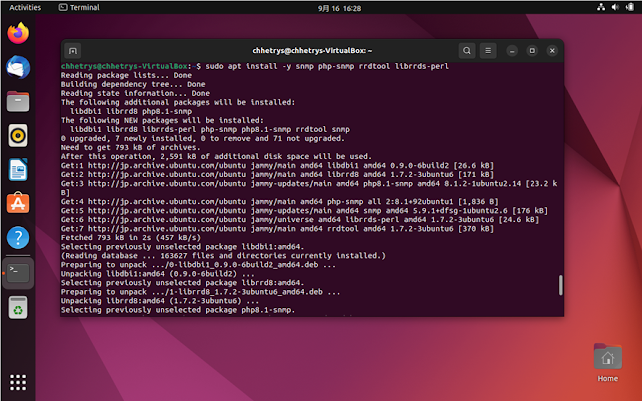Viewport: 642px width, 401px height.
Task: Click the Get:2 librrd8 download line
Action: [277, 174]
